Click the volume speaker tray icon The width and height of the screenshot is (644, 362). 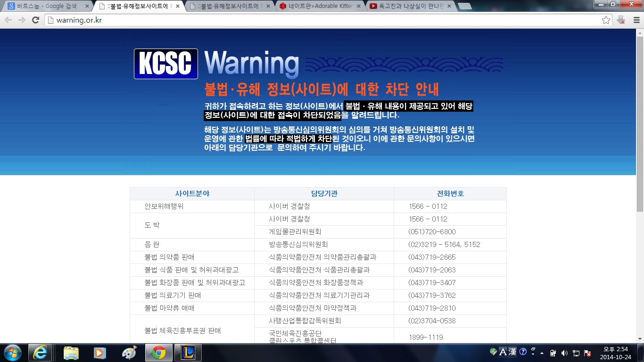coord(565,353)
